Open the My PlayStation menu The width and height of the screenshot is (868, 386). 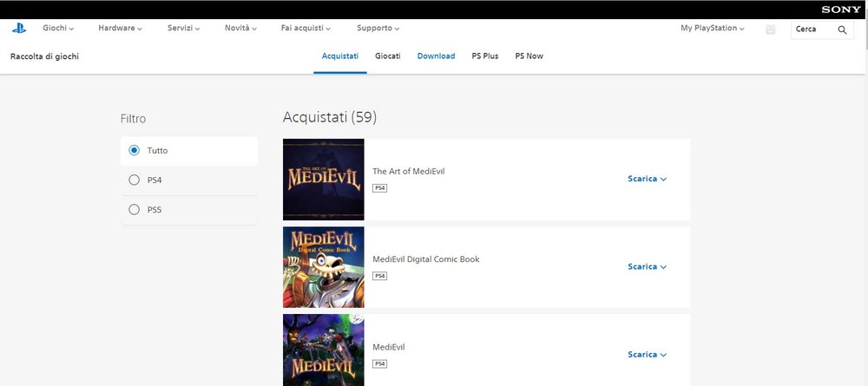pos(713,29)
